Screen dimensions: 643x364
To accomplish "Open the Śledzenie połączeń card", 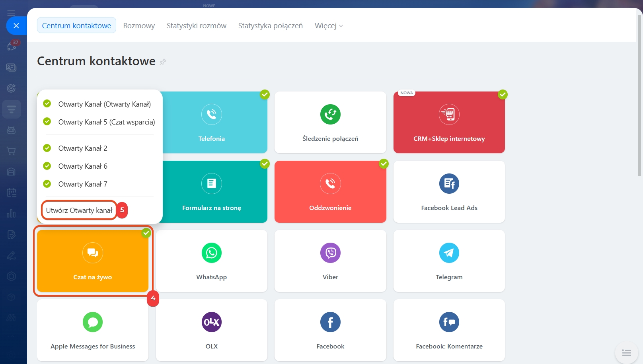I will [x=330, y=123].
